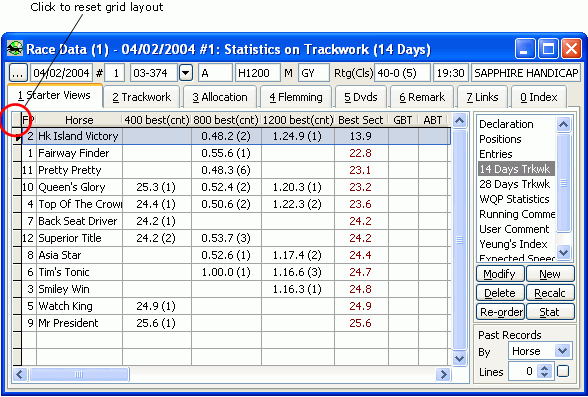Screen dimensions: 588x397
Task: Select the Superior Title horse row
Action: coord(236,238)
